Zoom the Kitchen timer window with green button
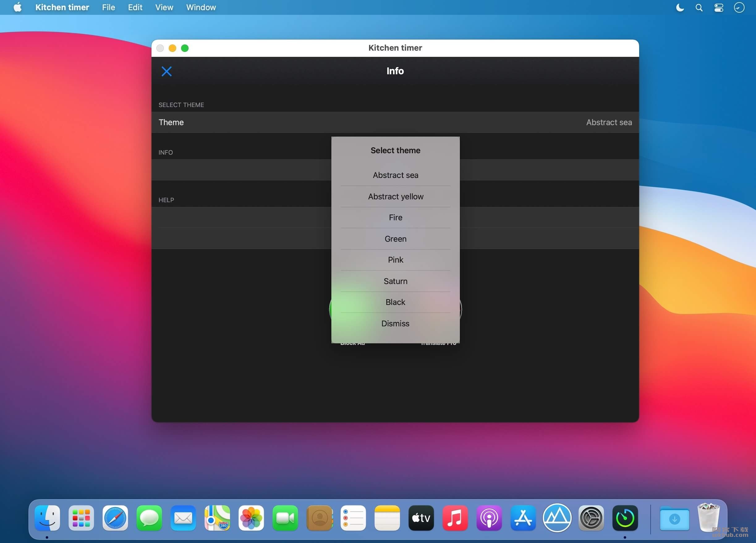The height and width of the screenshot is (543, 756). (185, 48)
